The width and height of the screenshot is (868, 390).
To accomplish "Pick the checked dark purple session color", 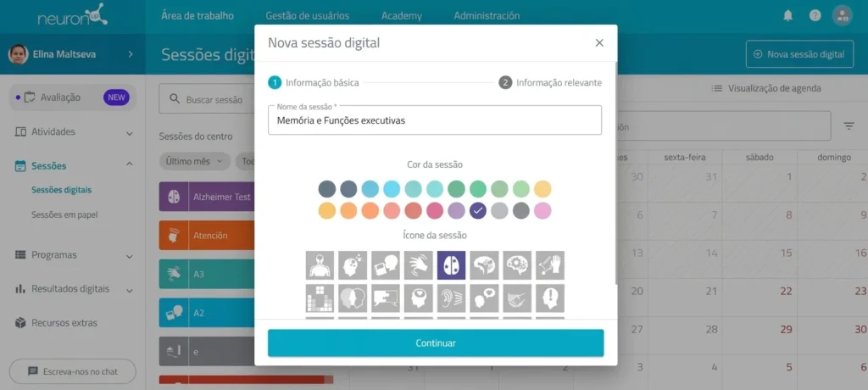I will tap(478, 210).
